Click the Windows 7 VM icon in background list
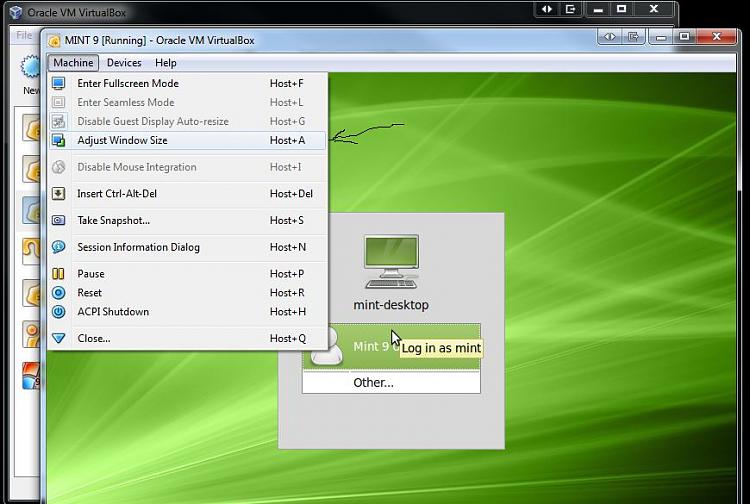The width and height of the screenshot is (750, 504). (x=31, y=375)
